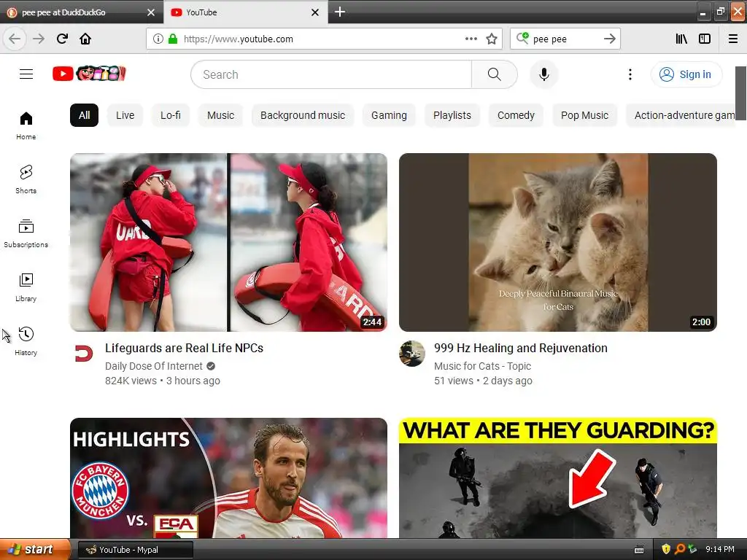Viewport: 747px width, 560px height.
Task: Click the green padlock security icon
Action: tap(173, 39)
